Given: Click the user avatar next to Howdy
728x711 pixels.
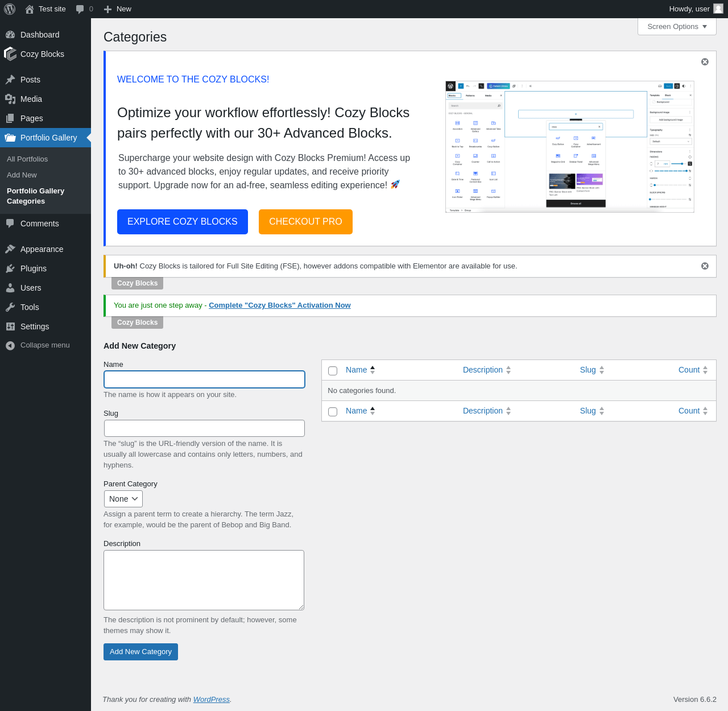Looking at the screenshot, I should click(718, 9).
